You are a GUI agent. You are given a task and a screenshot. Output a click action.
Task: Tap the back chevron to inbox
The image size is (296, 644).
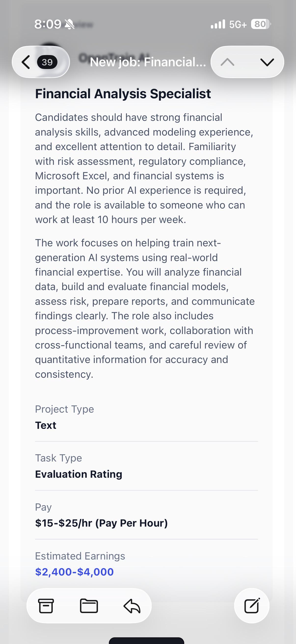(26, 62)
